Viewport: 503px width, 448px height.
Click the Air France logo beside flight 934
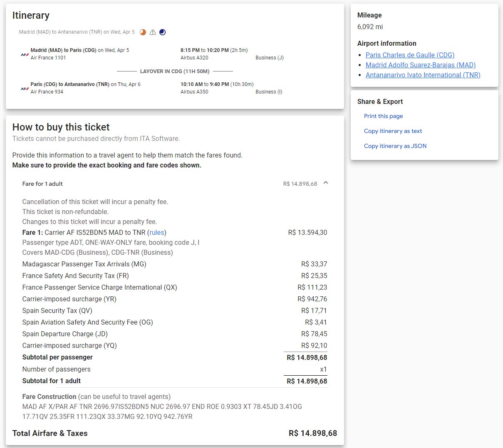click(x=25, y=89)
